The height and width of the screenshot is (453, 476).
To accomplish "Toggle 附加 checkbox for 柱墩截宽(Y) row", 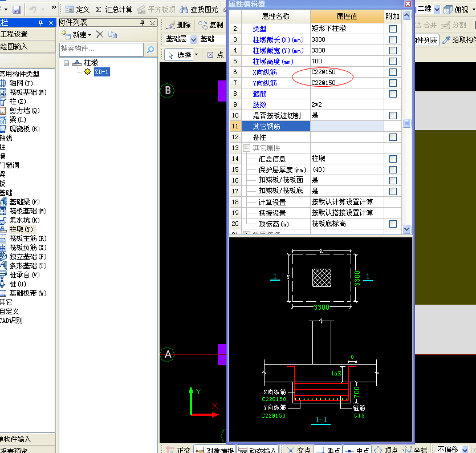I will 393,50.
